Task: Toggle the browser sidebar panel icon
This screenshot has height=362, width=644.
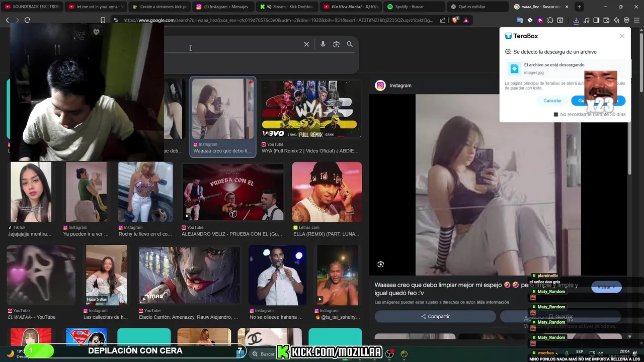Action: point(596,20)
